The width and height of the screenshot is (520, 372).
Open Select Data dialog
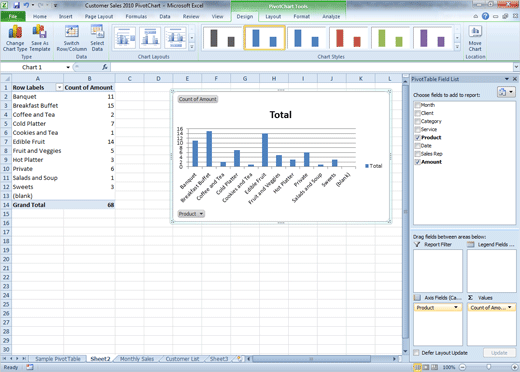coord(97,38)
